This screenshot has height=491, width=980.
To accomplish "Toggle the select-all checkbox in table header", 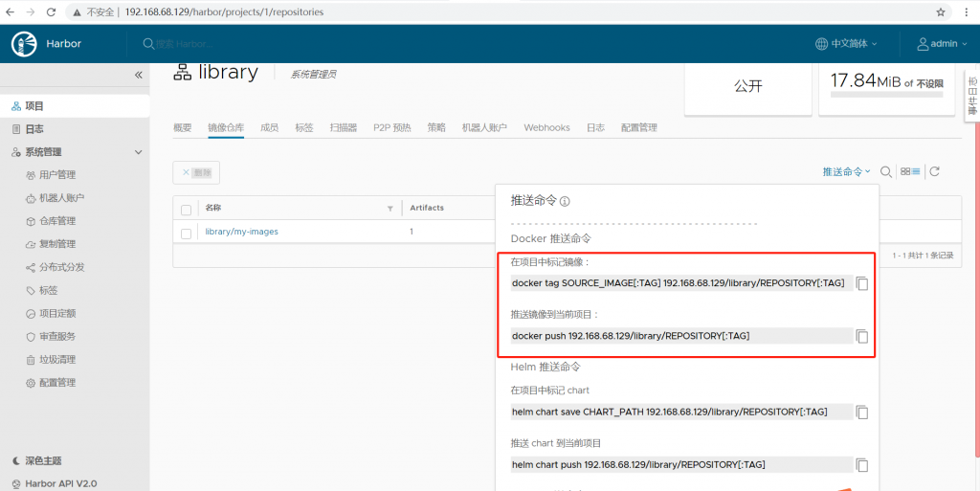I will click(187, 209).
